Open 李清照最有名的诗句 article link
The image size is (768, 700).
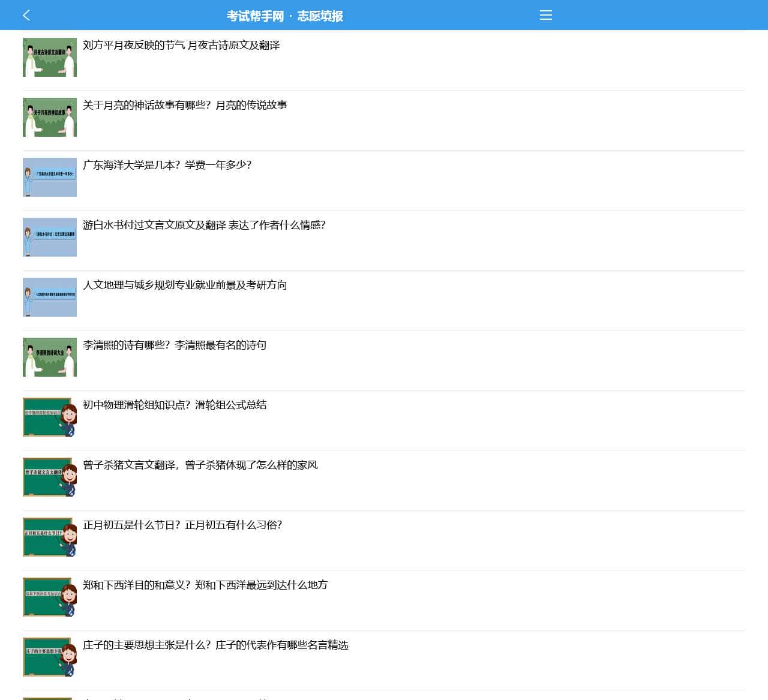pyautogui.click(x=175, y=345)
